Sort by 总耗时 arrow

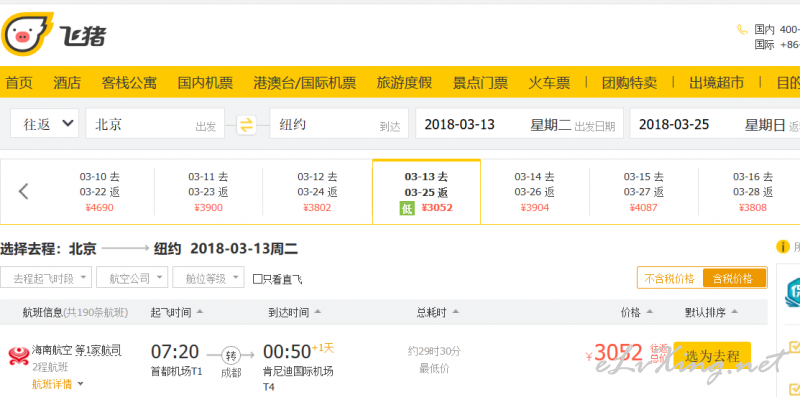[x=455, y=312]
